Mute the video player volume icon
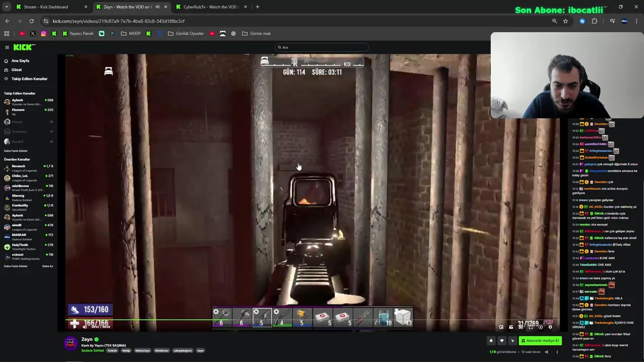This screenshot has width=644, height=362. click(x=85, y=327)
